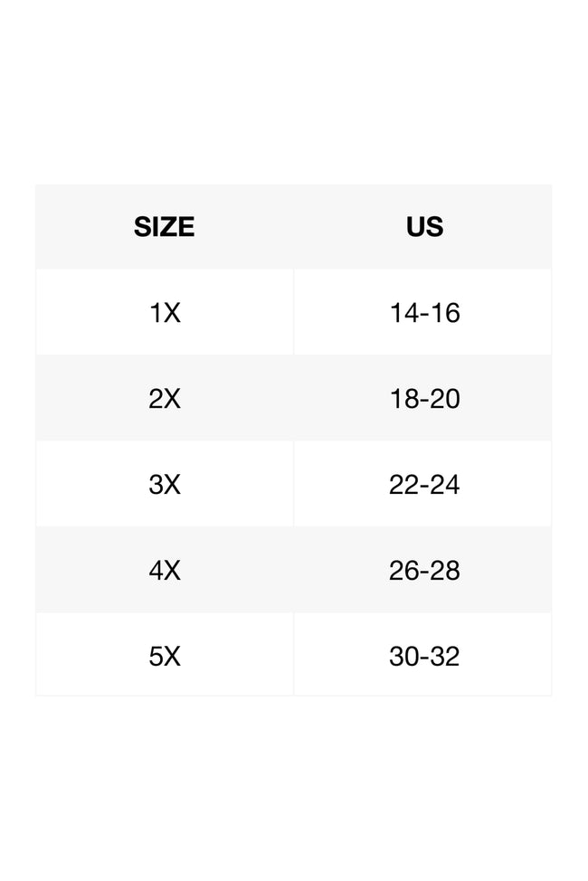The image size is (588, 881).
Task: Click the US column header
Action: pos(424,226)
